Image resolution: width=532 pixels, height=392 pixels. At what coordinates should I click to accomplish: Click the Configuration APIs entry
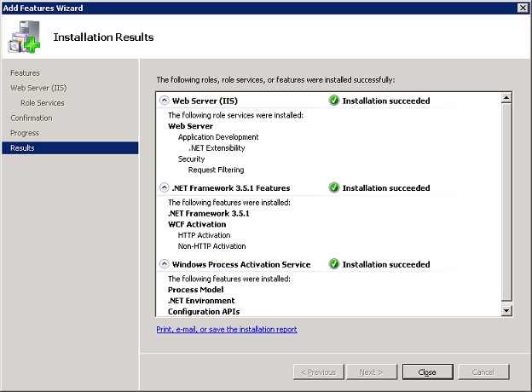pos(204,311)
